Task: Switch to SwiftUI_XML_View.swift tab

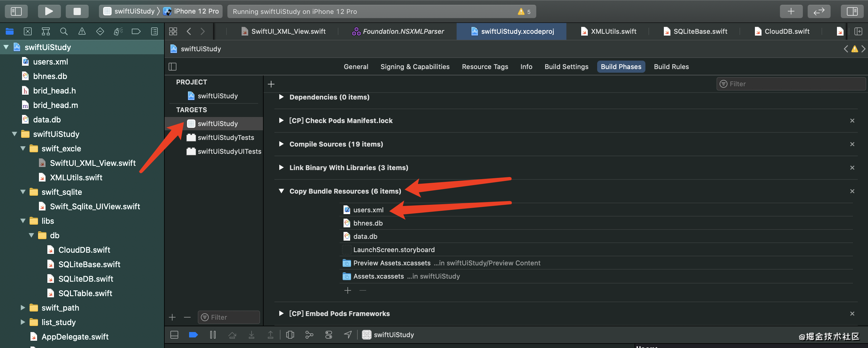Action: click(x=284, y=31)
